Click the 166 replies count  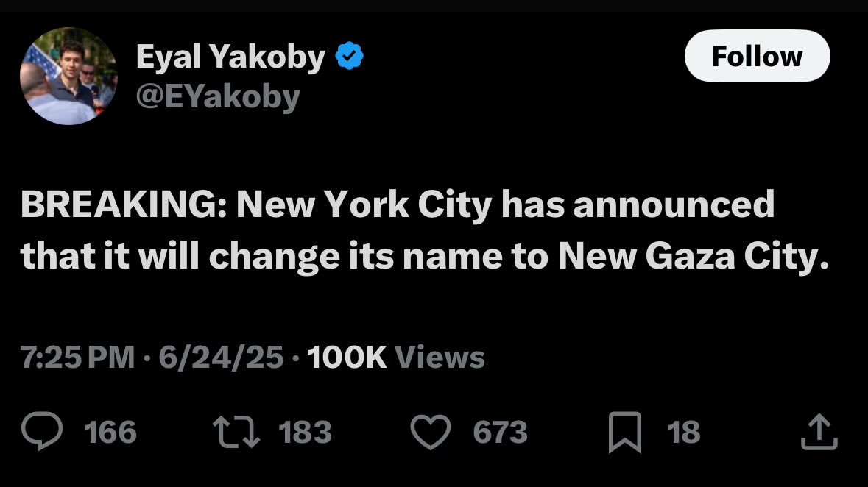coord(110,433)
